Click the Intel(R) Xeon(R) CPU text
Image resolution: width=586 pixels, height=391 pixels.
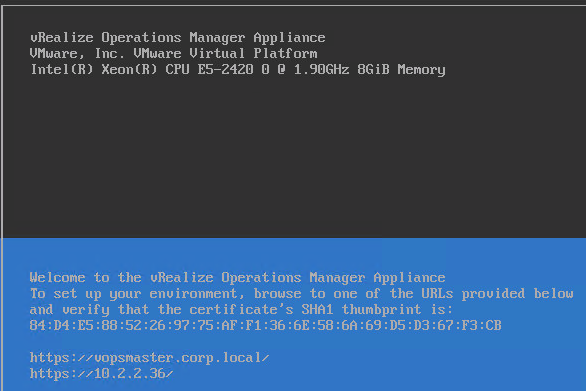pyautogui.click(x=110, y=70)
